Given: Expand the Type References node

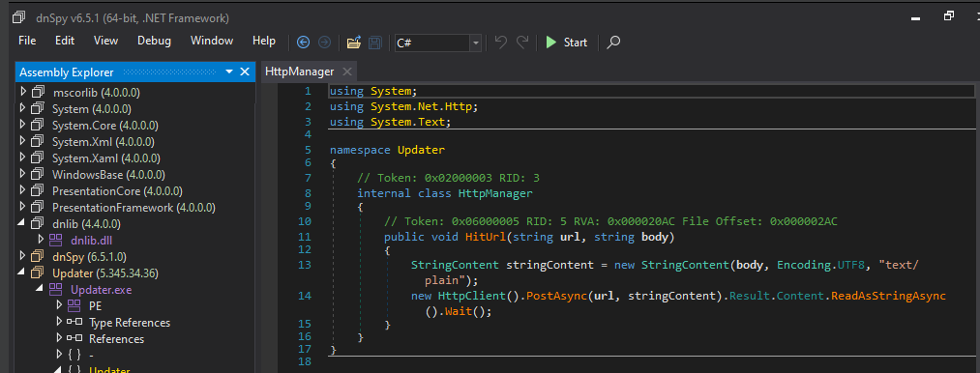Looking at the screenshot, I should pyautogui.click(x=59, y=322).
